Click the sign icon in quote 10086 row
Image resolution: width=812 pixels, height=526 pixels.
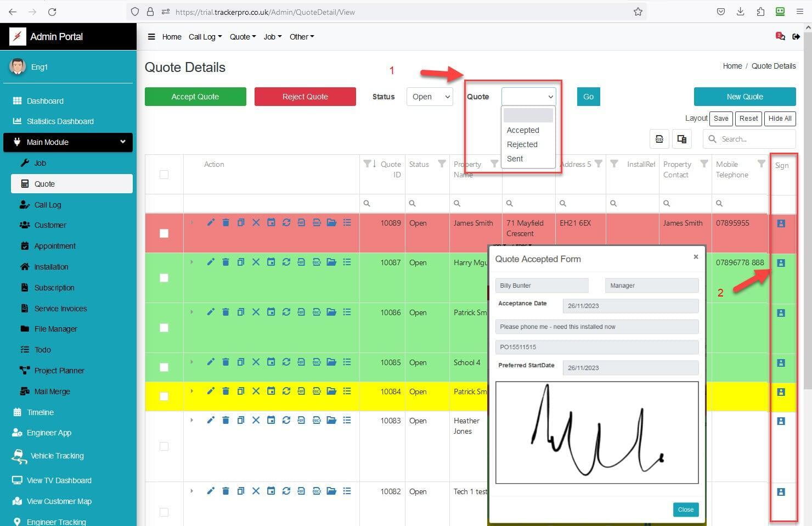pos(781,313)
